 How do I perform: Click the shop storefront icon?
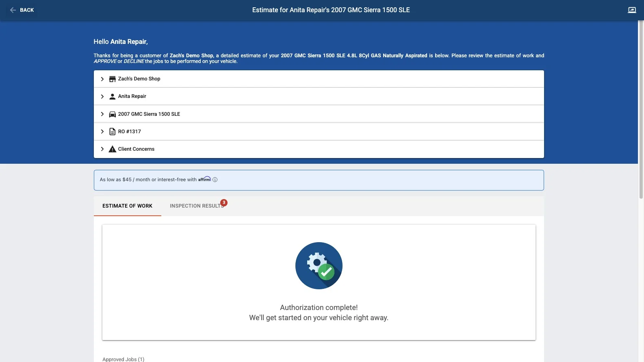click(113, 79)
